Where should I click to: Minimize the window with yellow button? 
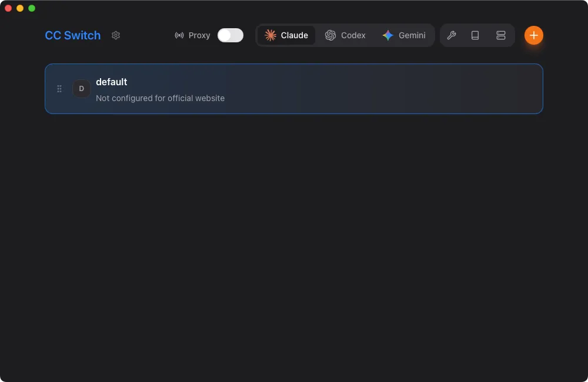click(20, 8)
